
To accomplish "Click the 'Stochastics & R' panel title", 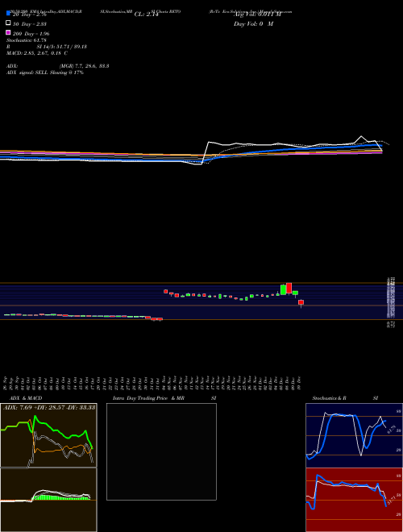I will (x=329, y=398).
